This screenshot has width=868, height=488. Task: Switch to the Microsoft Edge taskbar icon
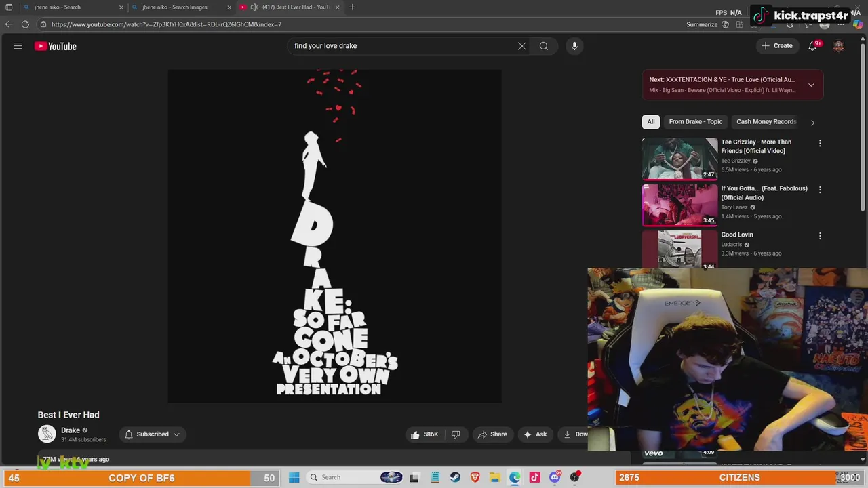[515, 477]
